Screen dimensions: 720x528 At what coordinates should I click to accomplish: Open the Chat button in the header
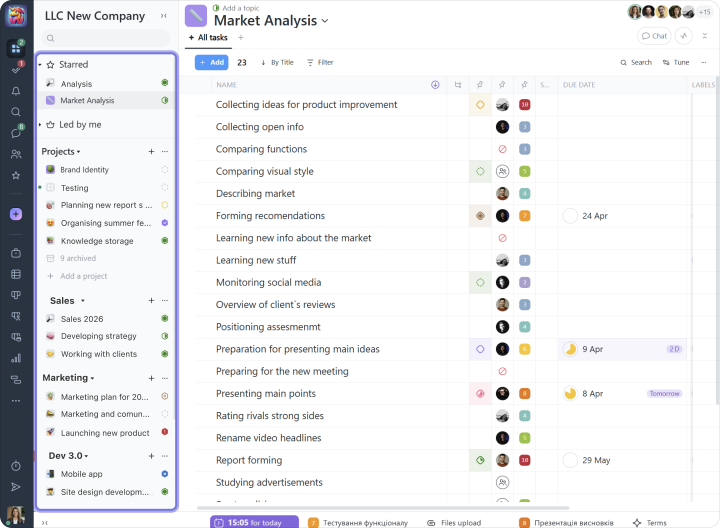click(654, 36)
